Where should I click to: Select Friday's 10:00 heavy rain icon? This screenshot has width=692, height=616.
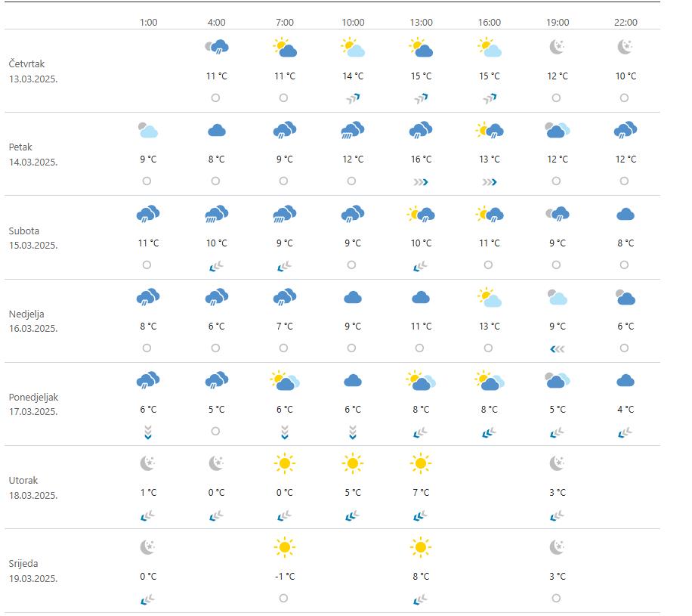click(352, 131)
